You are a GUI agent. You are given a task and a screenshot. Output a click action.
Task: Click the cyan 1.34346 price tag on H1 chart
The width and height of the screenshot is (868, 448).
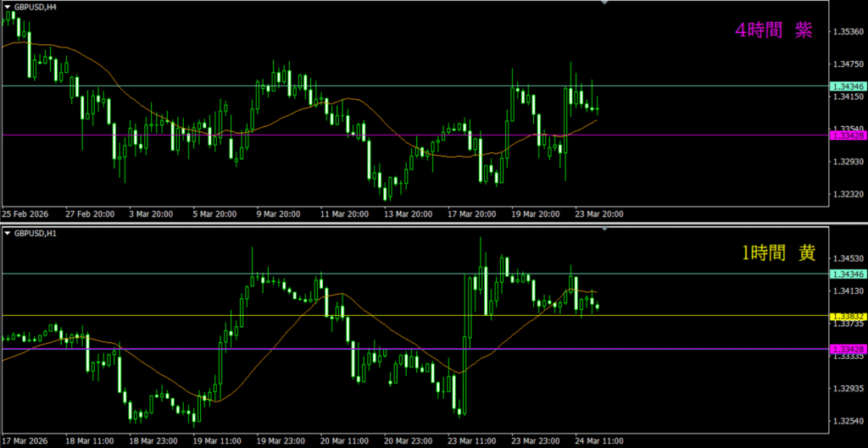coord(848,274)
